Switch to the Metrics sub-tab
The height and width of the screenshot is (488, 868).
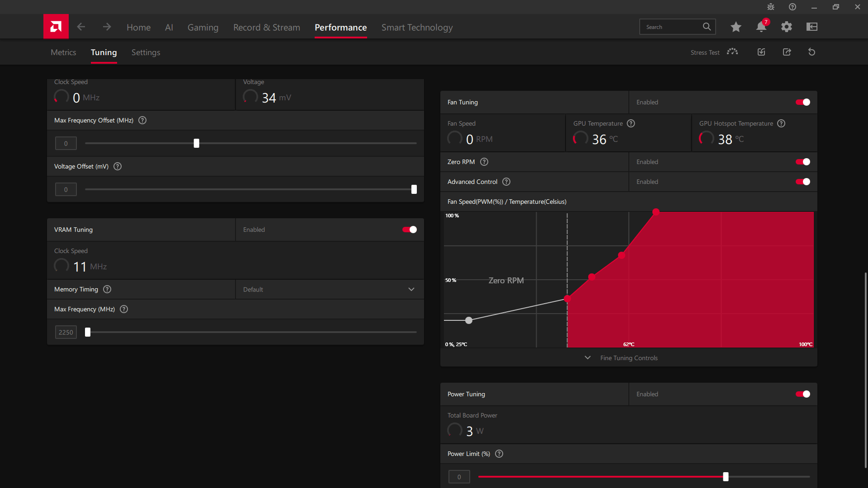tap(63, 52)
